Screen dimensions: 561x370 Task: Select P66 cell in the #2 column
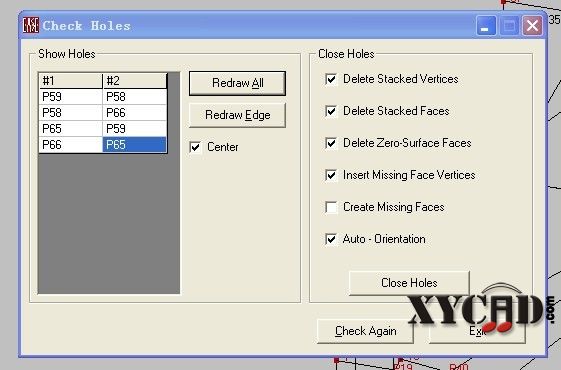tap(135, 113)
